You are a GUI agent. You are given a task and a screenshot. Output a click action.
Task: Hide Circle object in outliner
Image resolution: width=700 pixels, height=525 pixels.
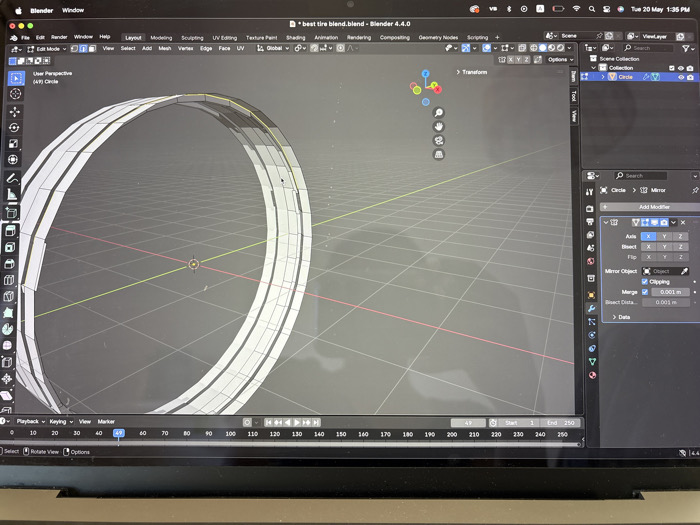pos(681,77)
